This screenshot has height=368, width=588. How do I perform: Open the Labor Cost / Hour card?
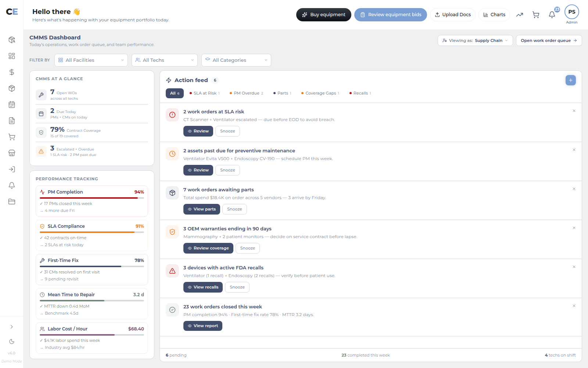tap(92, 338)
